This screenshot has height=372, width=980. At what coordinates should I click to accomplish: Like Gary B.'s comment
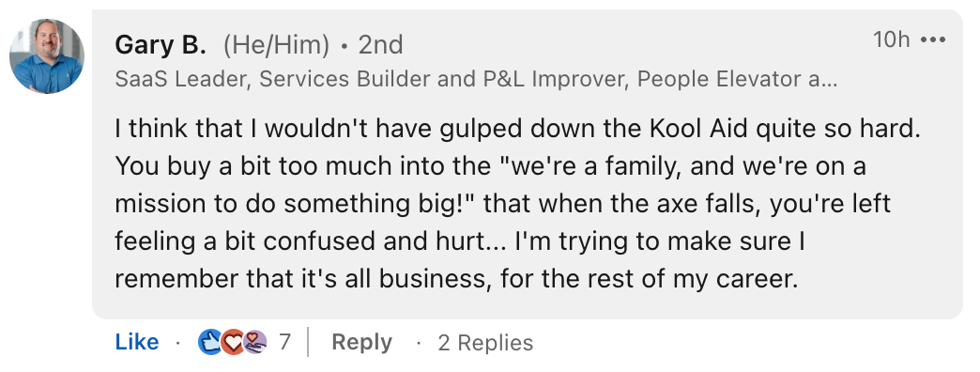(137, 342)
